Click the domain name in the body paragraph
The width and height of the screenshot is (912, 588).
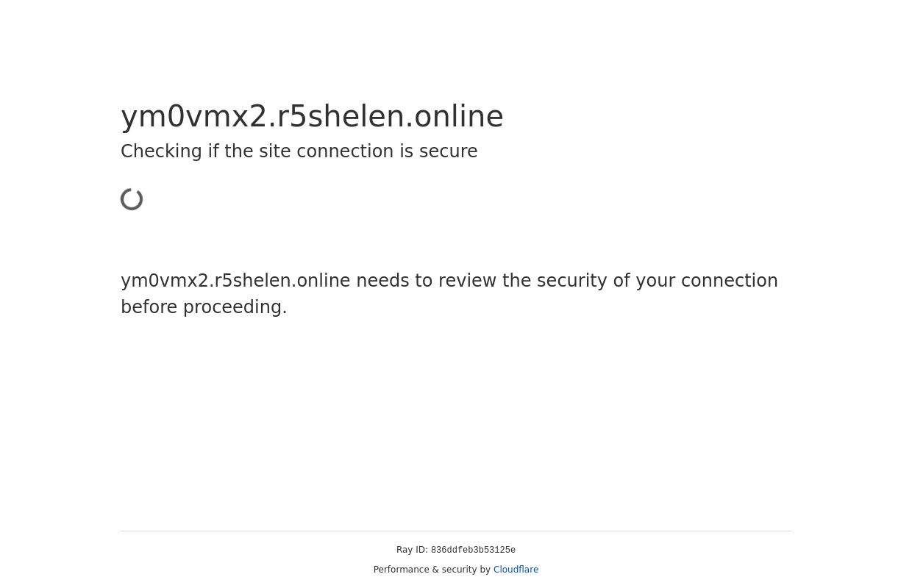click(235, 281)
